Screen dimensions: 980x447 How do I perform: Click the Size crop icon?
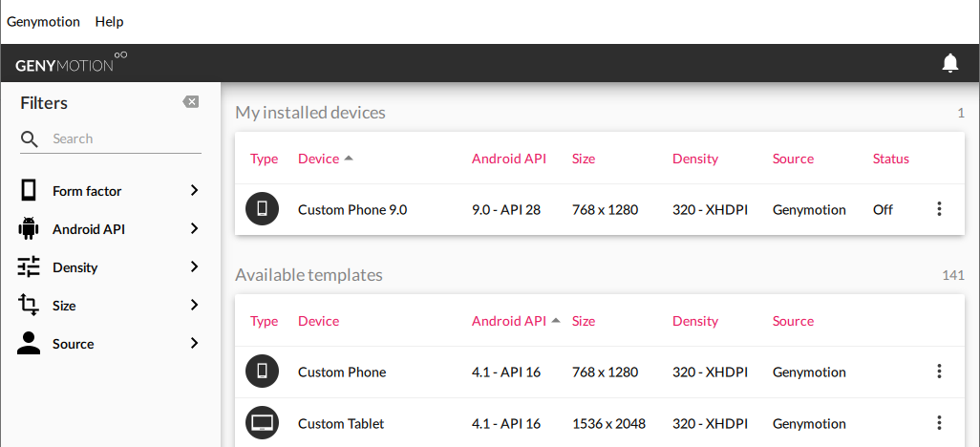click(x=28, y=305)
